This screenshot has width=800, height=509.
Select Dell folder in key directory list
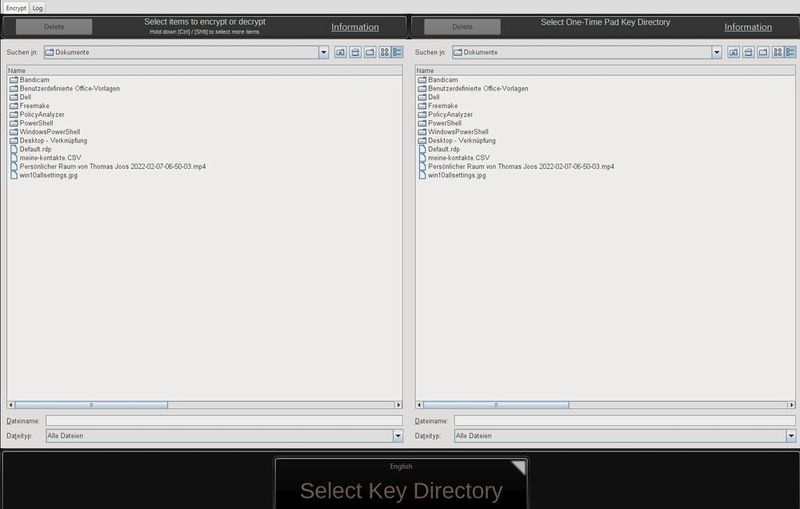coord(429,97)
